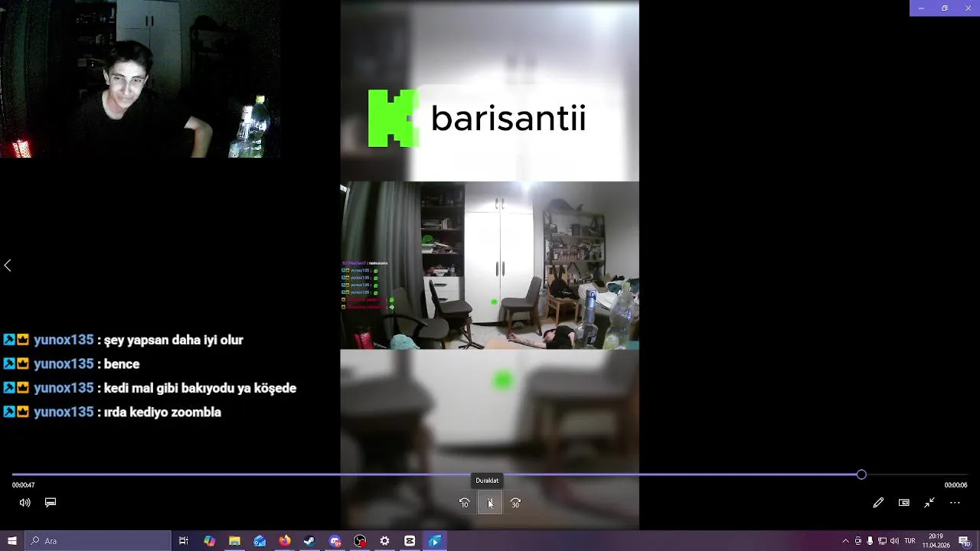The height and width of the screenshot is (551, 980).
Task: Open the clock showing 20:19
Action: coord(936,541)
